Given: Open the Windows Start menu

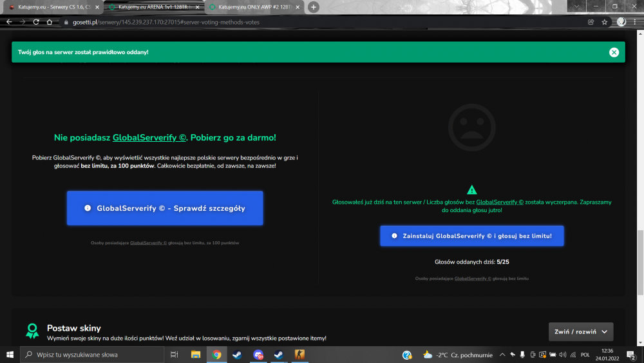Looking at the screenshot, I should pyautogui.click(x=10, y=355).
